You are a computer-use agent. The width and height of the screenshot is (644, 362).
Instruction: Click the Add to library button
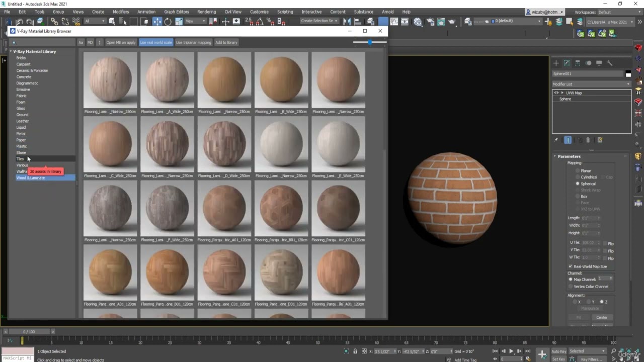226,43
